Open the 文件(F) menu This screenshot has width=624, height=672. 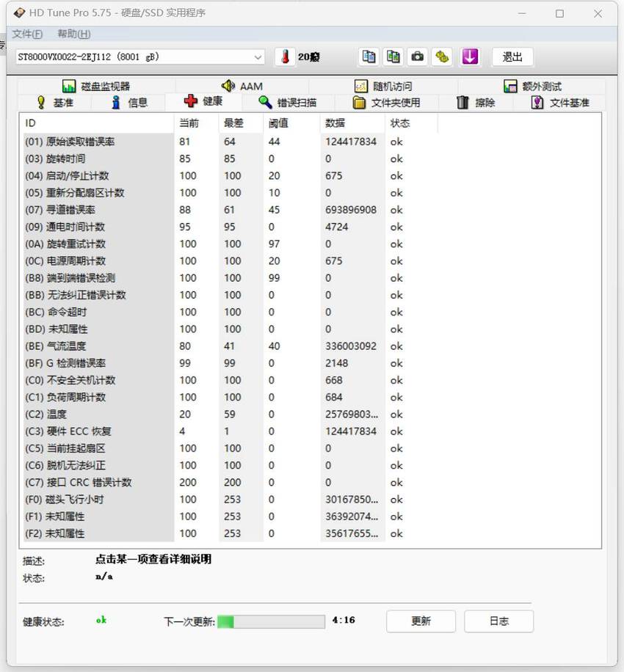(x=27, y=34)
